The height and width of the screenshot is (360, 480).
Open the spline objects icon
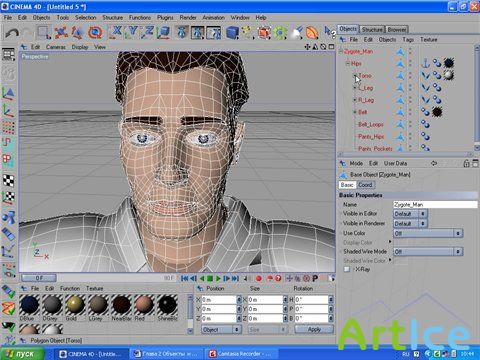pos(248,32)
